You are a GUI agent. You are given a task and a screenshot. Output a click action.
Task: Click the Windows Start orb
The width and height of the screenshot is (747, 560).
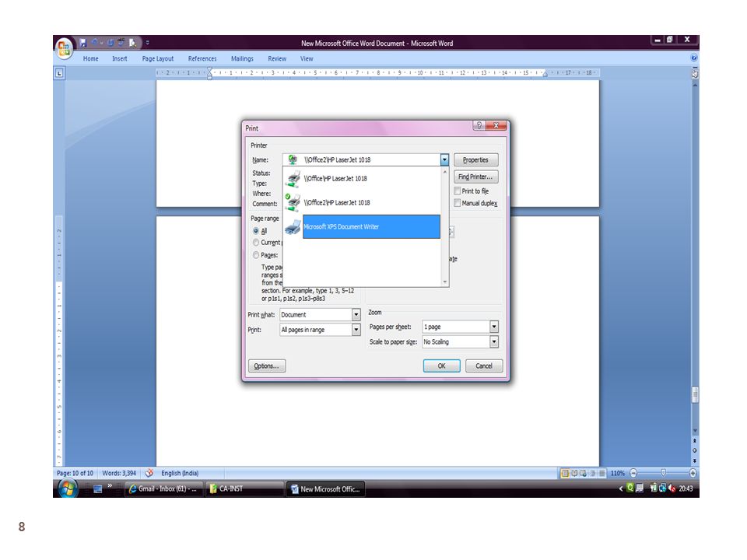[x=67, y=488]
